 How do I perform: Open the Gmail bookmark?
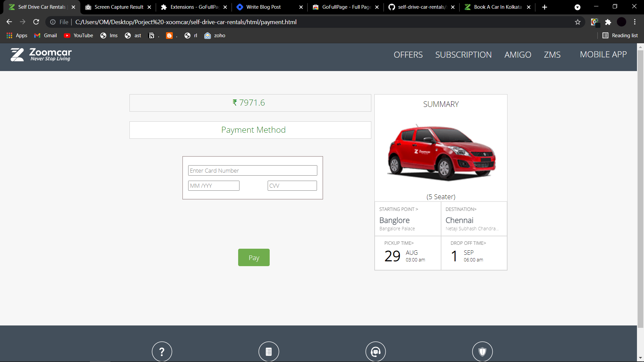(46, 36)
